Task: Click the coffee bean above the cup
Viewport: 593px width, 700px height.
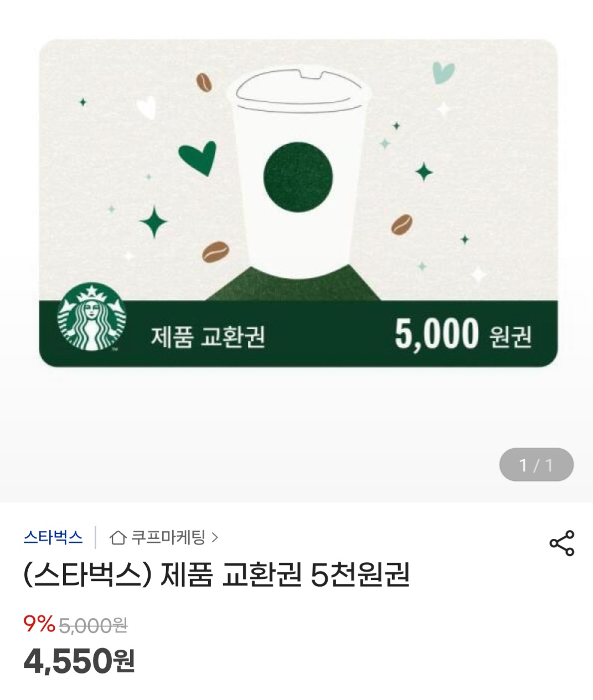Action: pos(204,82)
